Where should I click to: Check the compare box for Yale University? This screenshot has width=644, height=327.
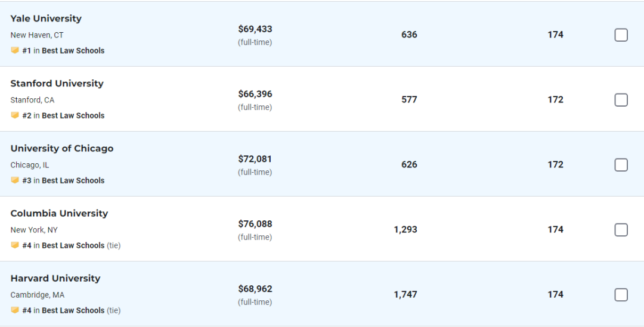pyautogui.click(x=621, y=35)
